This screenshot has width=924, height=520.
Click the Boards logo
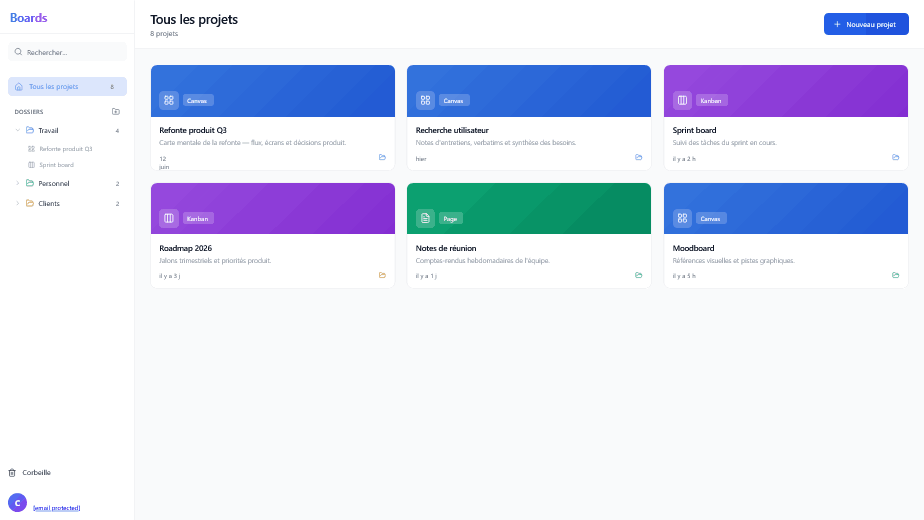[28, 18]
